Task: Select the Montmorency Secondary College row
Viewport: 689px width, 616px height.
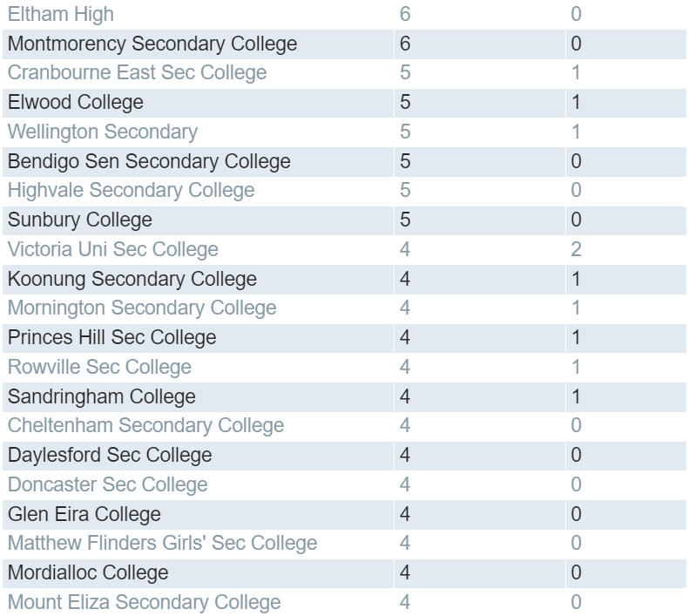Action: pyautogui.click(x=345, y=44)
